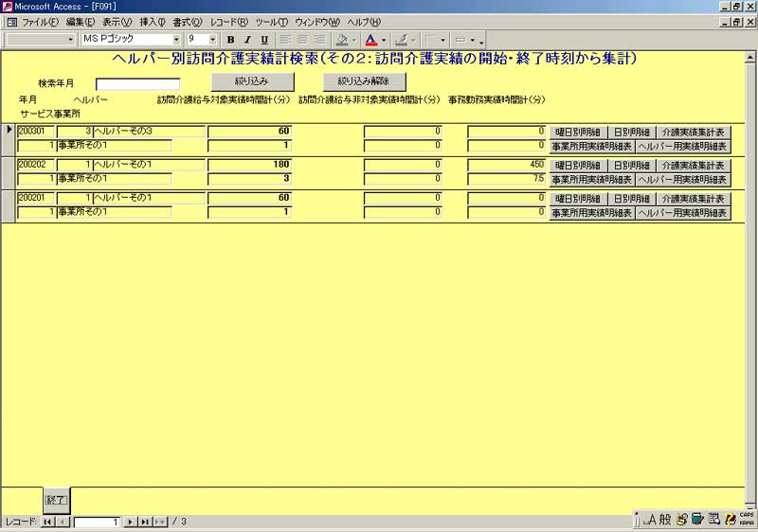758x532 pixels.
Task: Toggle underline formatting in the toolbar
Action: pyautogui.click(x=264, y=40)
